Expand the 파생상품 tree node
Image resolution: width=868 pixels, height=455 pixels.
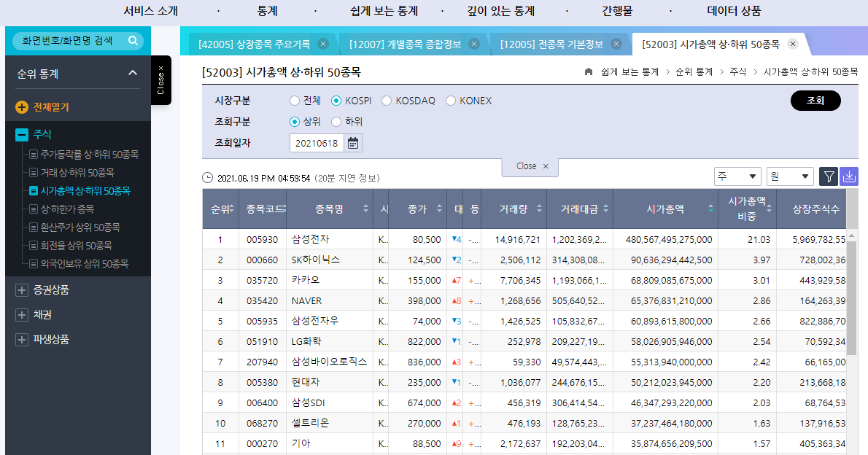click(x=22, y=339)
